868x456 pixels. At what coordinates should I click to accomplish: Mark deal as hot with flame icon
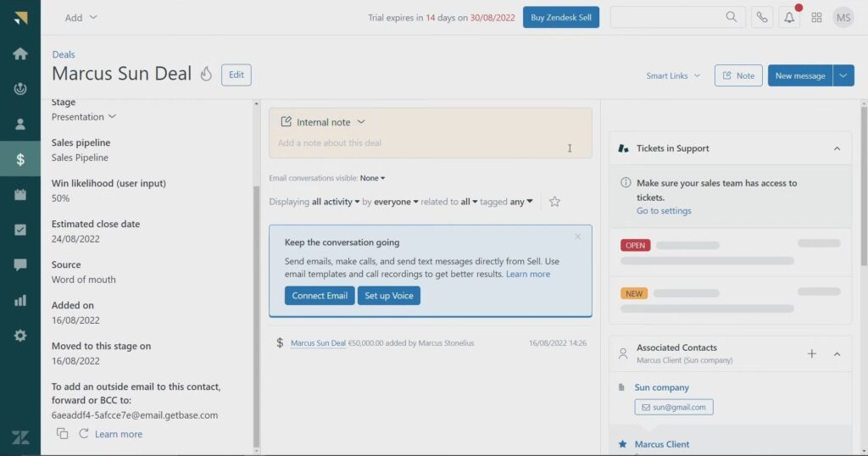tap(206, 74)
